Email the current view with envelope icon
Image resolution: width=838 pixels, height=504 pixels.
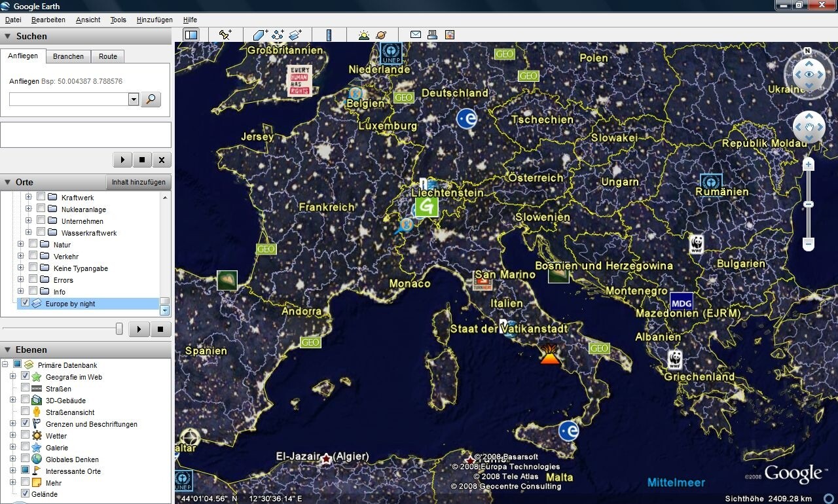click(415, 35)
